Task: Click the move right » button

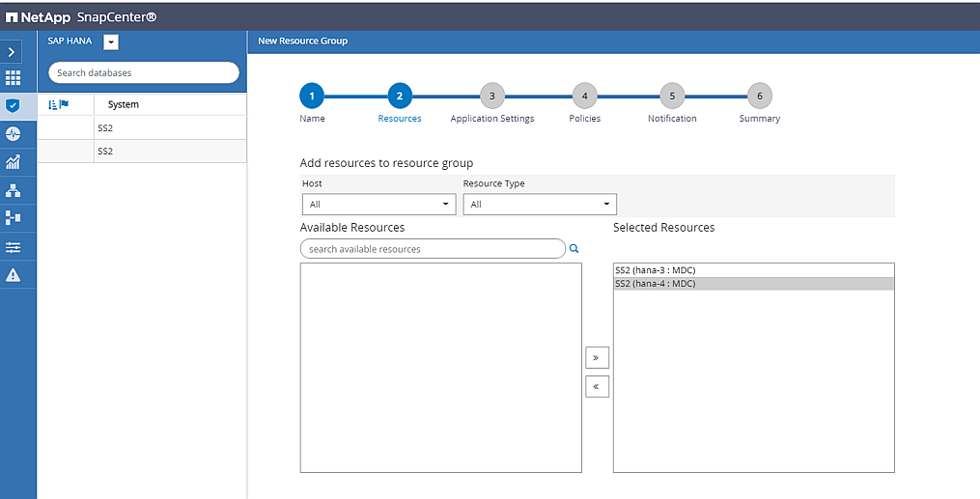Action: point(597,358)
